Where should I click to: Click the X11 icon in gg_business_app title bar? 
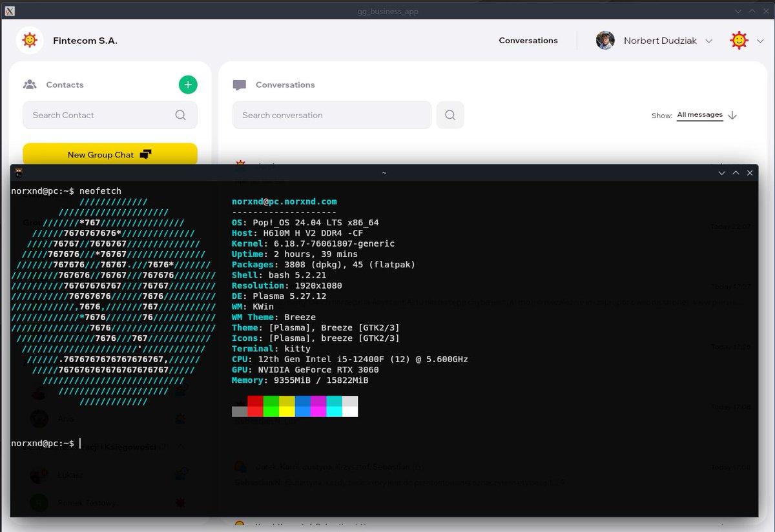pyautogui.click(x=10, y=11)
